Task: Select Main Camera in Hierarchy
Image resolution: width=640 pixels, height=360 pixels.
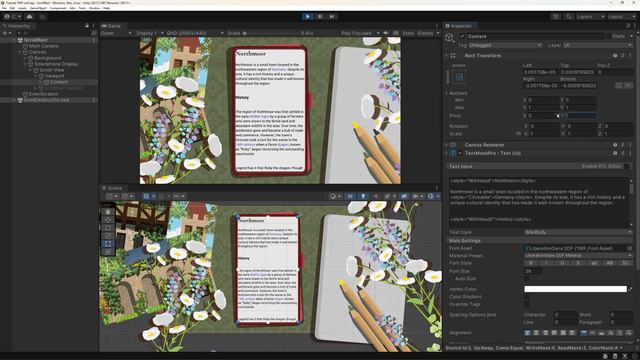Action: 43,46
